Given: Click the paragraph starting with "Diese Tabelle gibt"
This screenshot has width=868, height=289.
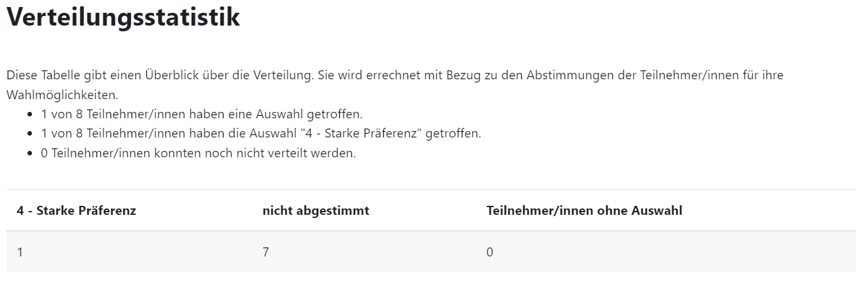Looking at the screenshot, I should point(255,75).
